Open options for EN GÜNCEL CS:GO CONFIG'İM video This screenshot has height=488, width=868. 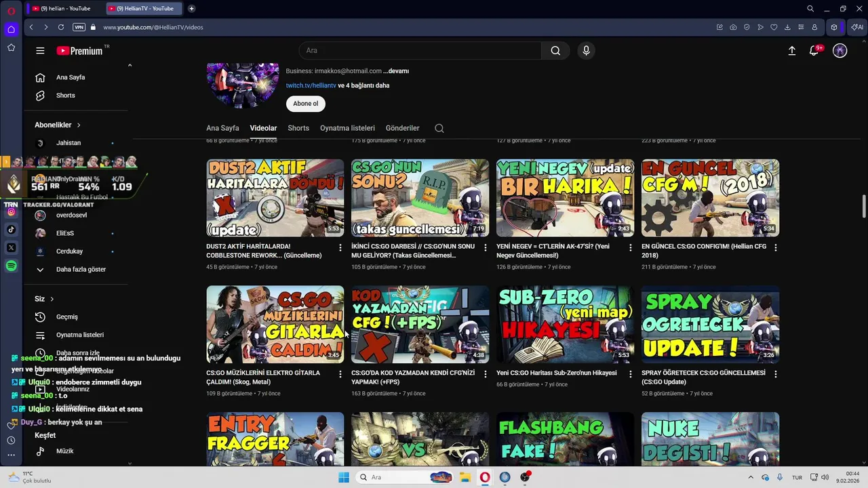[776, 247]
